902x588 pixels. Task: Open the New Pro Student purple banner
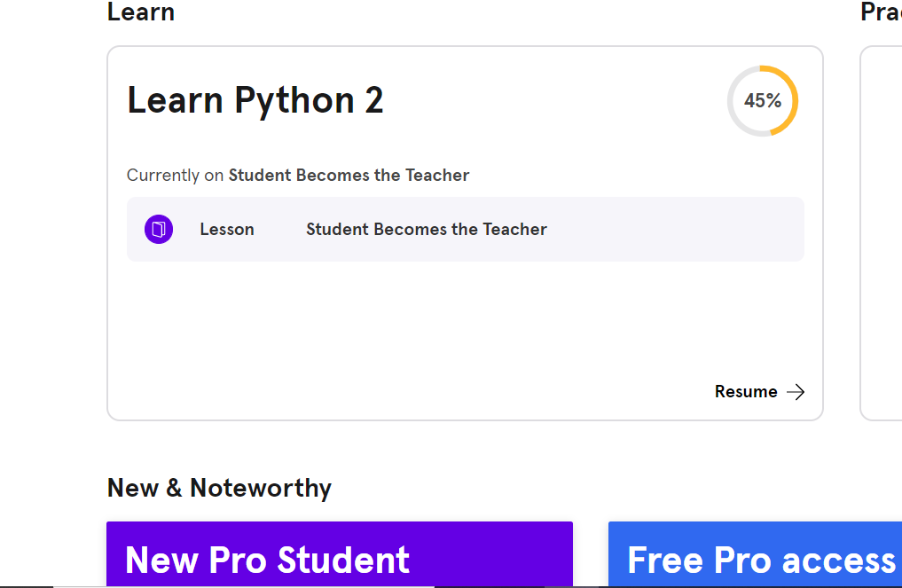click(x=340, y=554)
